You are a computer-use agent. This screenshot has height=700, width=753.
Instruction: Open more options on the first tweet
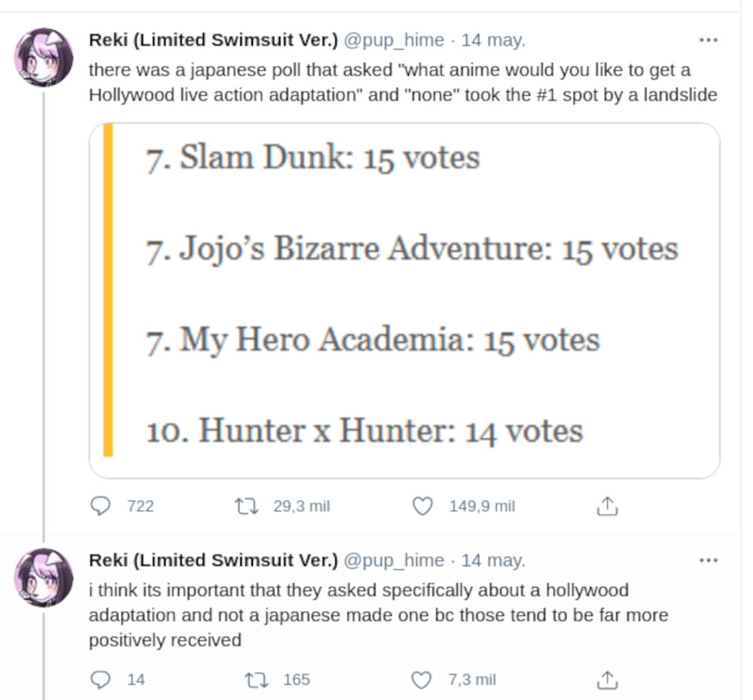click(x=708, y=40)
